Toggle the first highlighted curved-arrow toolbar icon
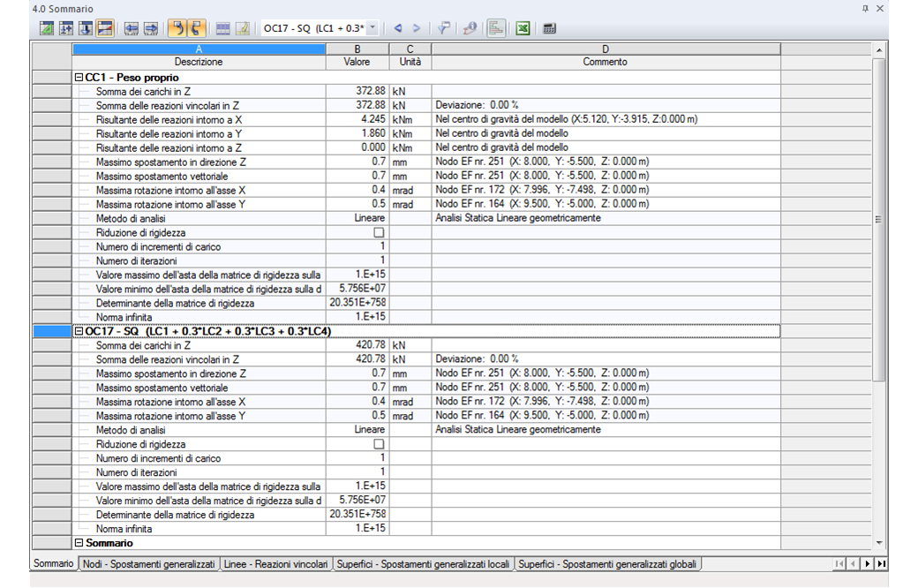Screen dimensions: 918x588 [x=177, y=28]
